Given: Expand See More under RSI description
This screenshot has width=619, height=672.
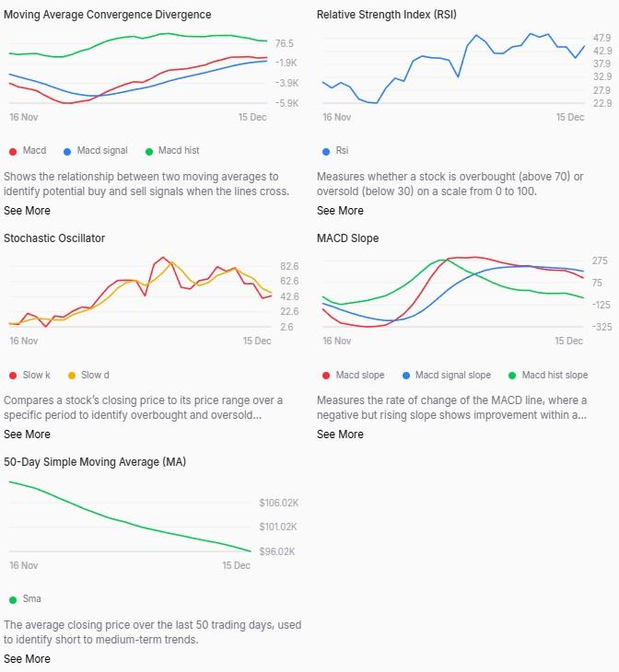Looking at the screenshot, I should click(340, 211).
